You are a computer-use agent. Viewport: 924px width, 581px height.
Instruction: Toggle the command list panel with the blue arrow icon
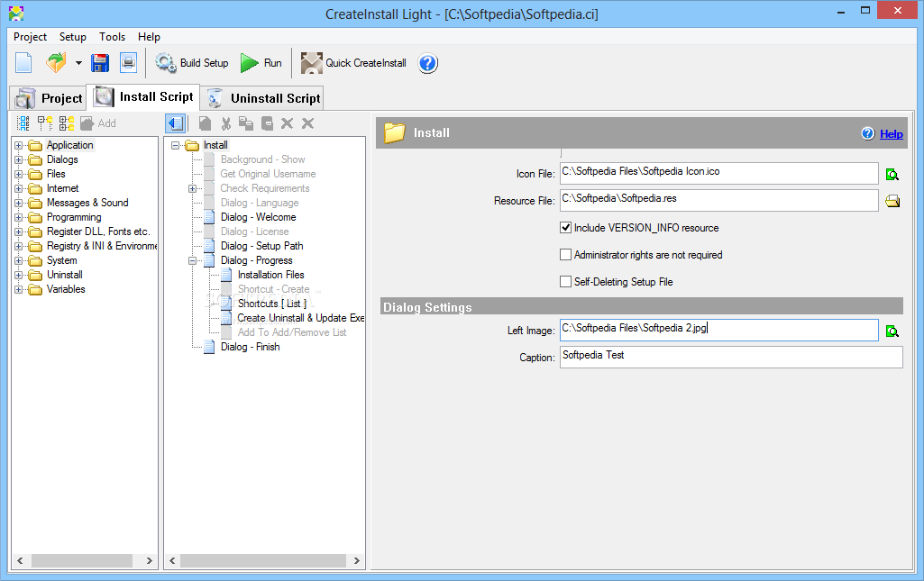click(x=176, y=123)
